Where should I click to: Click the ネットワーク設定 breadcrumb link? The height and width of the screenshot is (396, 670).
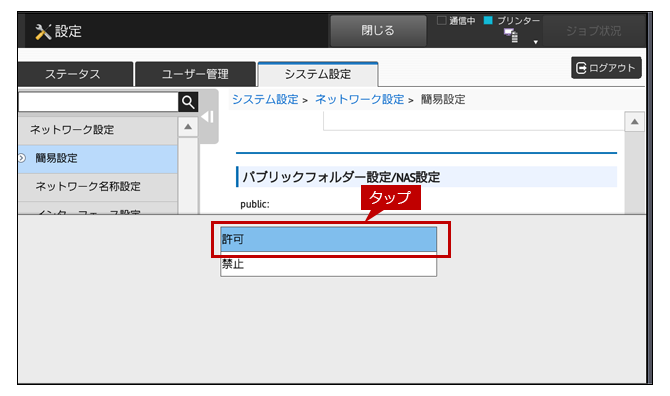359,100
